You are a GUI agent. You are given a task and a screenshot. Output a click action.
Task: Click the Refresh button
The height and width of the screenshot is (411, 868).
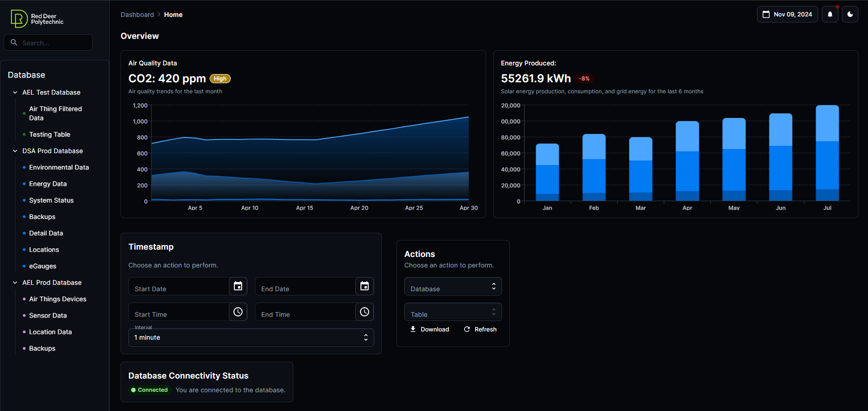coord(480,329)
